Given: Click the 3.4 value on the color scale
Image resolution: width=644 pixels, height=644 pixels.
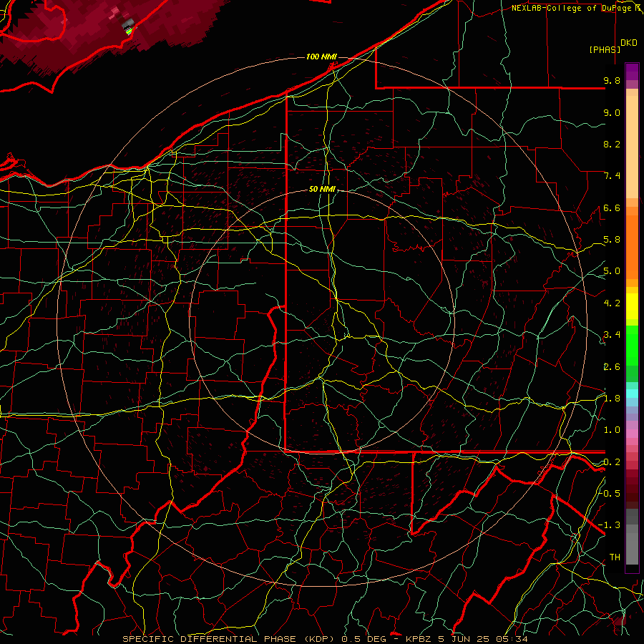Looking at the screenshot, I should [x=612, y=335].
